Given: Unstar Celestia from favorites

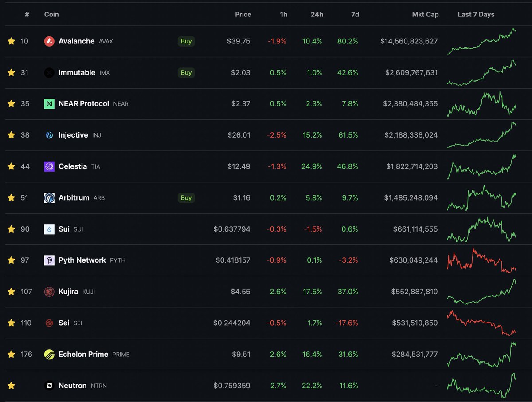Looking at the screenshot, I should pyautogui.click(x=11, y=166).
